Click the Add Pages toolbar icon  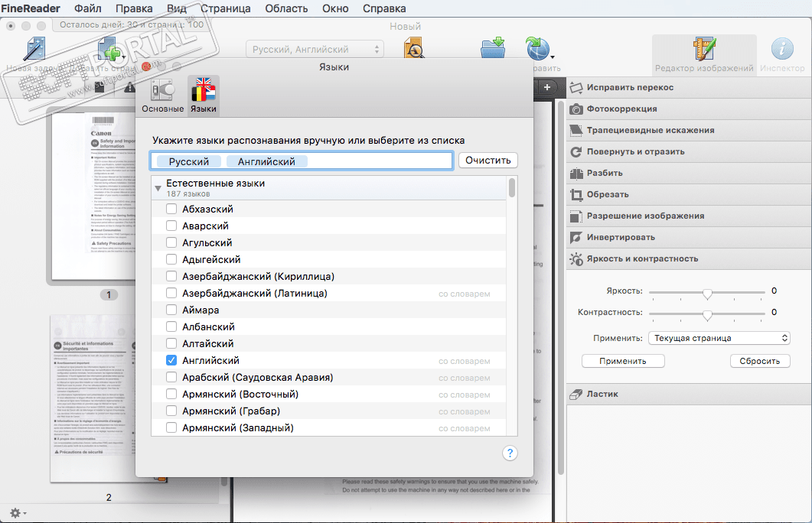pyautogui.click(x=108, y=49)
